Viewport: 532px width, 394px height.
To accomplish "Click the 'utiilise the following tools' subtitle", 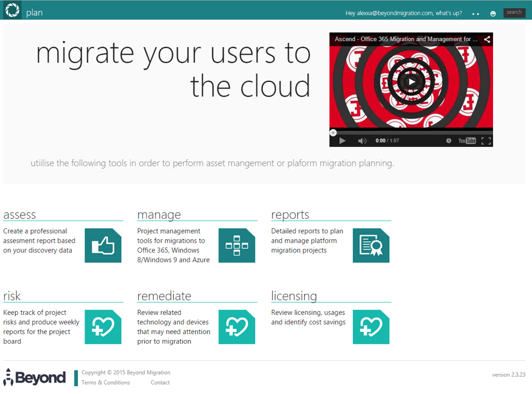I will pyautogui.click(x=212, y=164).
